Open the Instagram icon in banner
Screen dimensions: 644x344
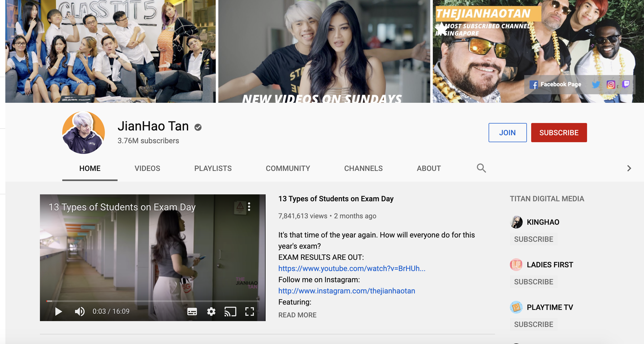coord(611,84)
